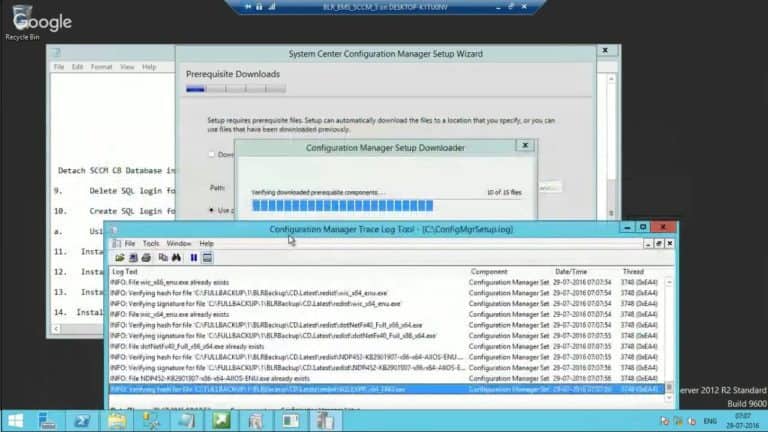Click the Trace Log Tool title bar icon

pyautogui.click(x=114, y=229)
